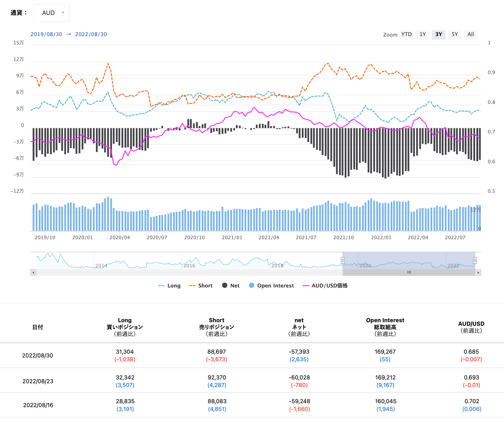Edit the end date 2022/08/30

tap(91, 34)
